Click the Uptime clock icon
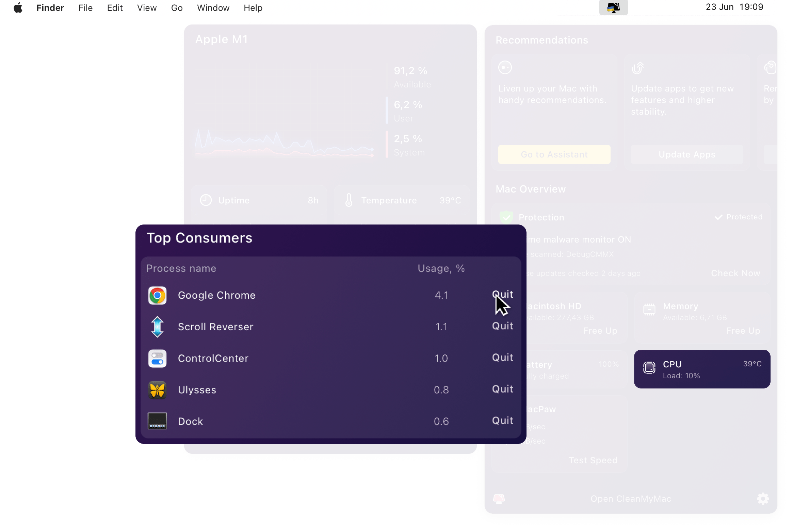The image size is (793, 532). click(x=206, y=200)
